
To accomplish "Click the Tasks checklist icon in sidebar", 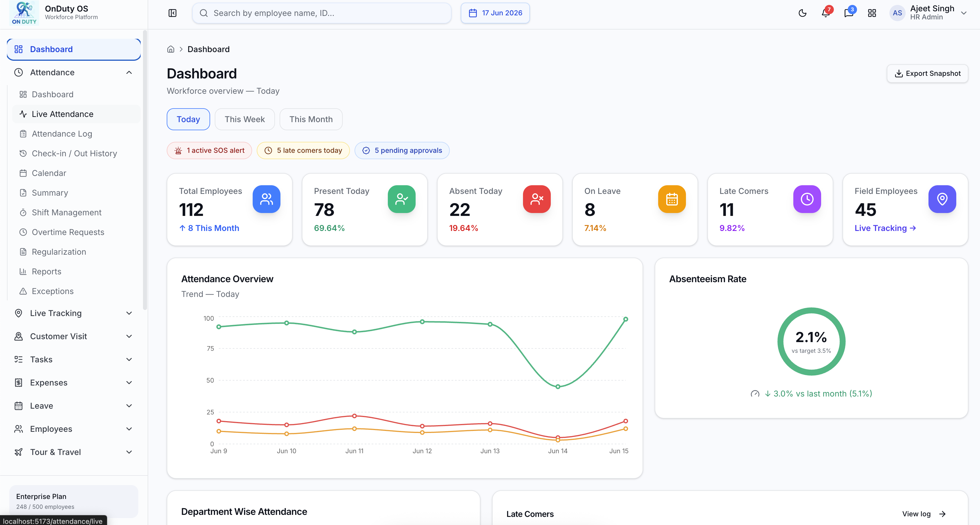I will 18,359.
